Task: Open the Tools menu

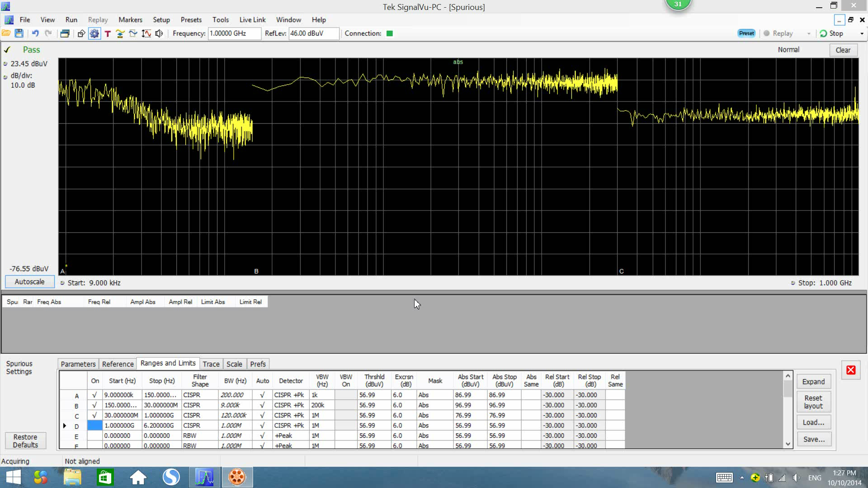Action: (x=221, y=20)
